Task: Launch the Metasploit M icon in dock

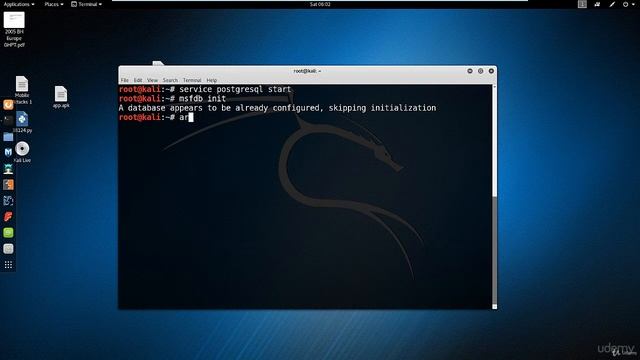Action: tap(8, 152)
